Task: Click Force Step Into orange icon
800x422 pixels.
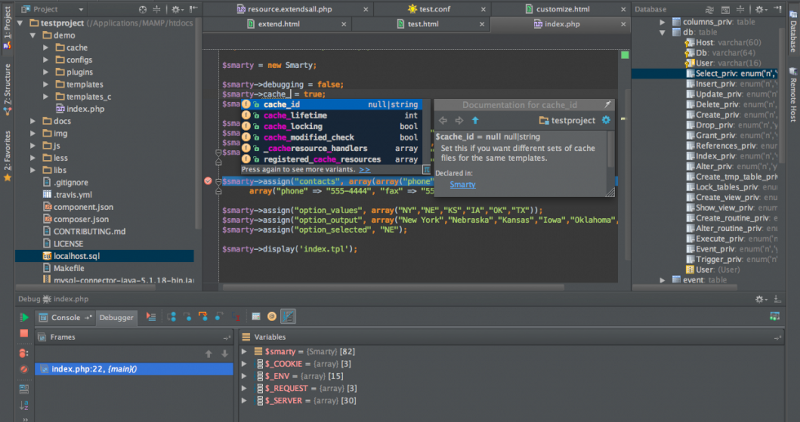Action: coord(203,317)
